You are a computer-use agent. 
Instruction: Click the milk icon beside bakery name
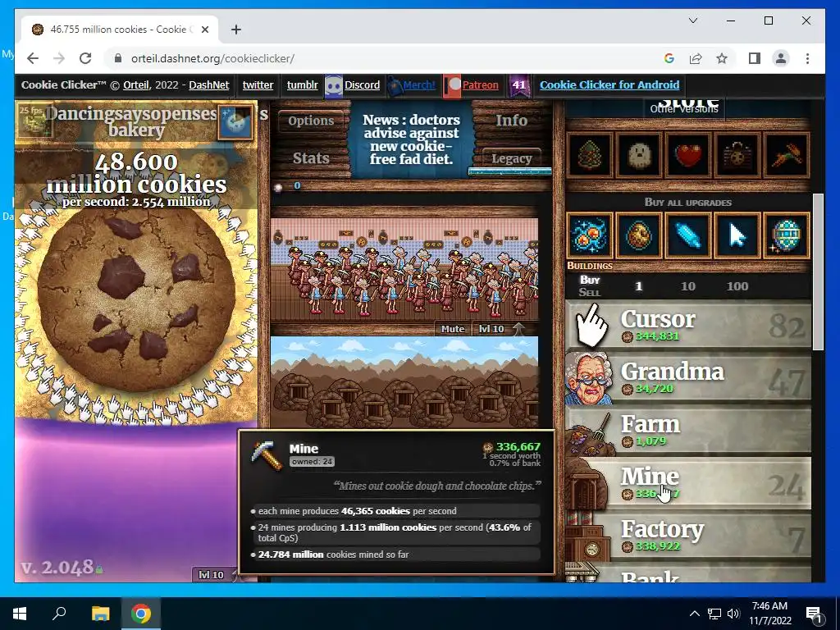[x=235, y=122]
